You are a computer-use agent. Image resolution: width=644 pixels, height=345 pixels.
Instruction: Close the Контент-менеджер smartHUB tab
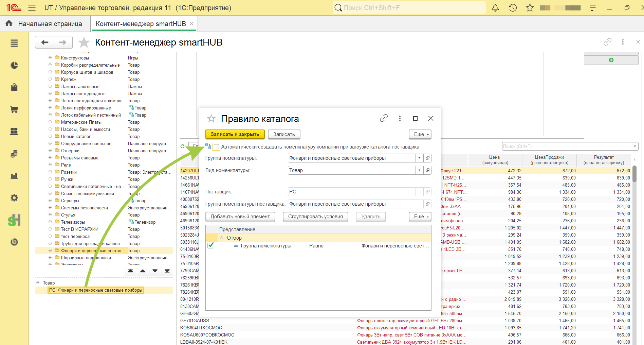(x=192, y=24)
